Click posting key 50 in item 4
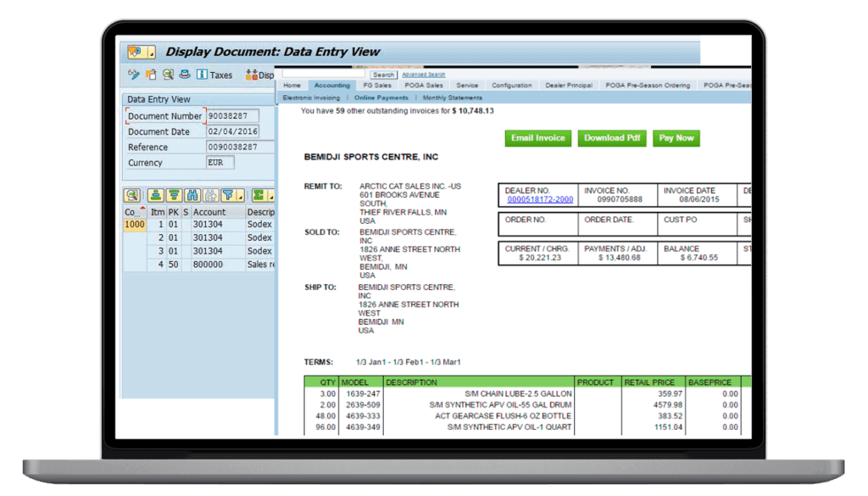The height and width of the screenshot is (496, 868). point(173,265)
